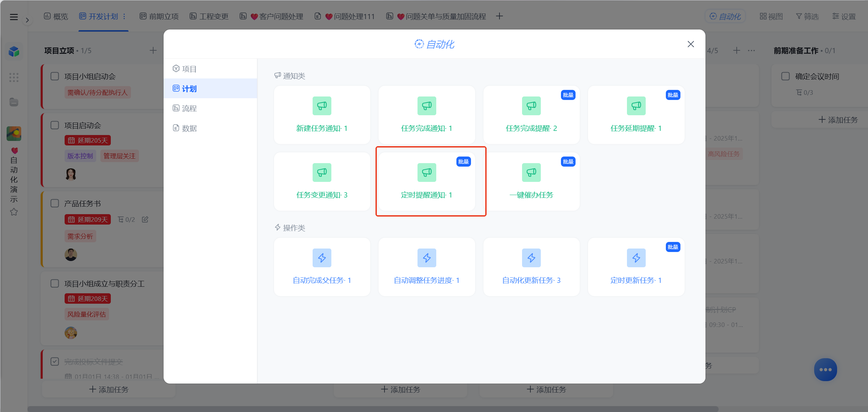Open the 视图 view switcher
The height and width of the screenshot is (412, 868).
[x=771, y=16]
